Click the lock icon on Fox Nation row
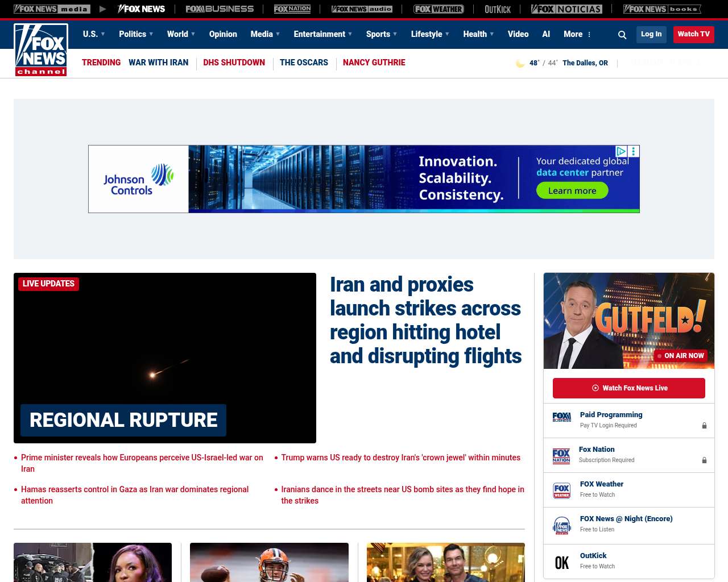The width and height of the screenshot is (728, 582). pos(704,460)
